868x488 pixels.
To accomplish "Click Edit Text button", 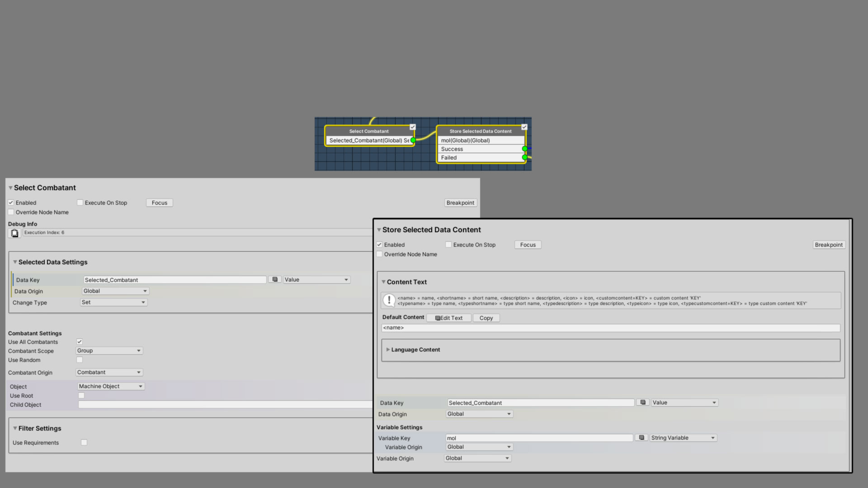I will [449, 318].
